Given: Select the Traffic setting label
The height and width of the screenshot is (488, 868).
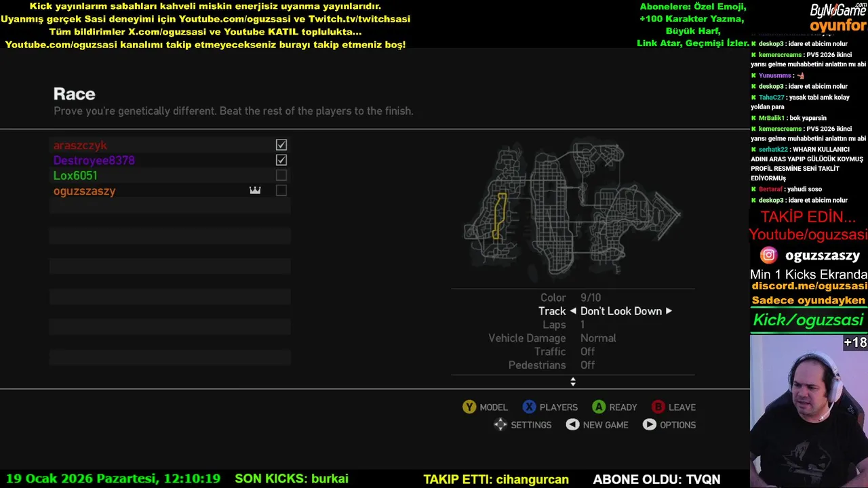Looking at the screenshot, I should [x=550, y=352].
